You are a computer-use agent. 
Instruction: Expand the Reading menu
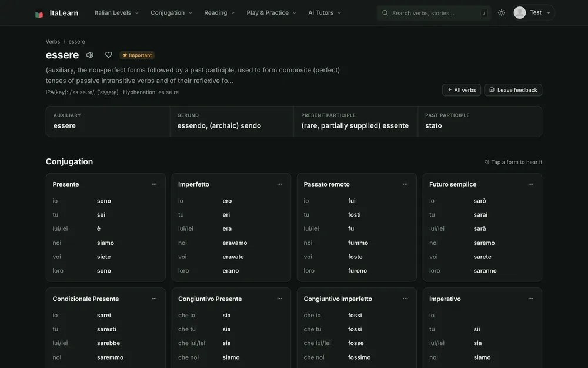[219, 13]
